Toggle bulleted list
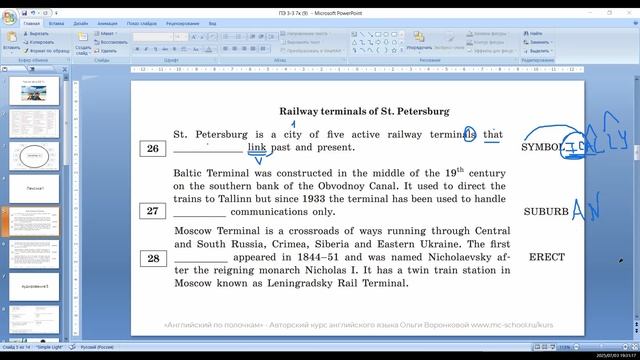The image size is (640, 360). tap(227, 37)
